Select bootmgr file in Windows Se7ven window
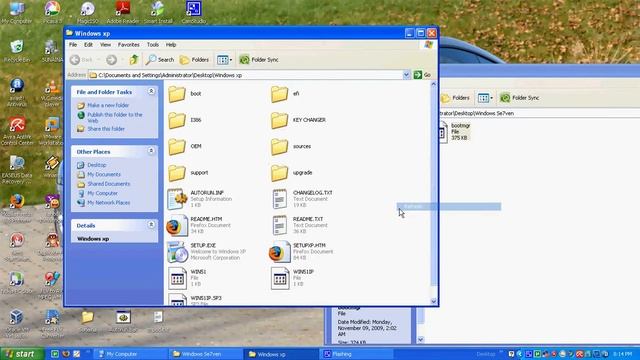This screenshot has width=640, height=360. click(455, 132)
